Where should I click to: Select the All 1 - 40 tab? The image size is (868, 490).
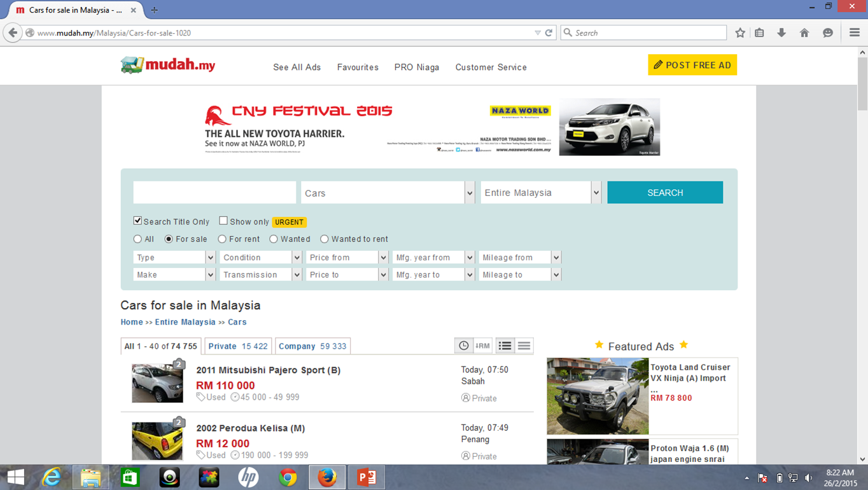[x=161, y=346]
